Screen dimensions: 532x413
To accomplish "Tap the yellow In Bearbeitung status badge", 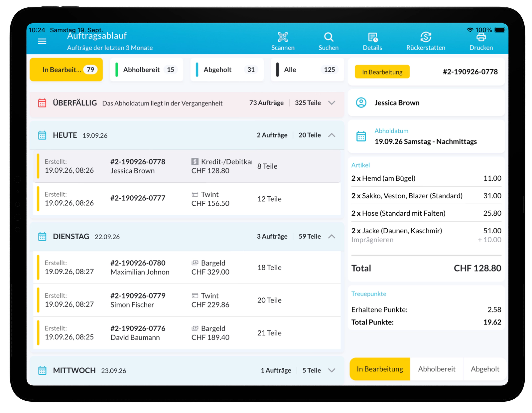I will [x=382, y=72].
